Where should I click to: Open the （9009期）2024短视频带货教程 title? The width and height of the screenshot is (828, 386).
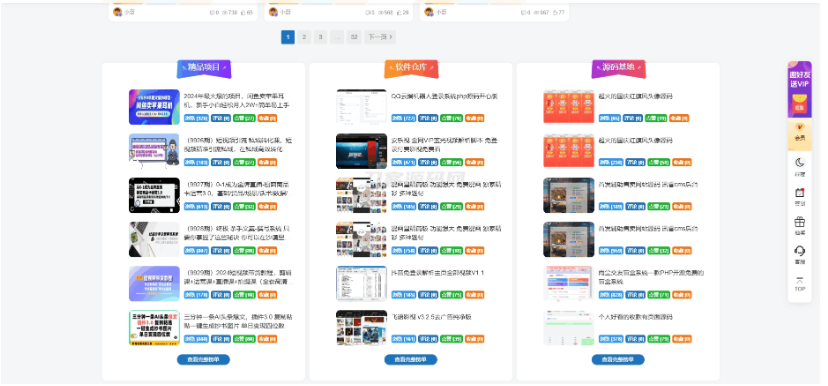pyautogui.click(x=238, y=277)
